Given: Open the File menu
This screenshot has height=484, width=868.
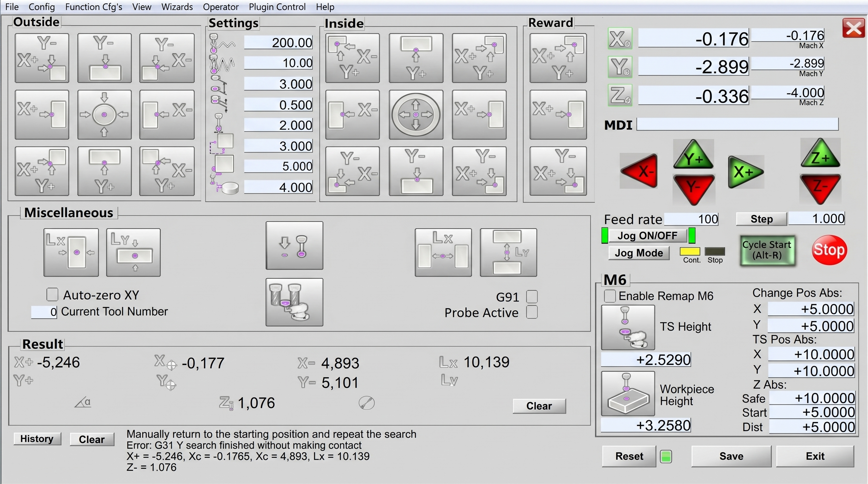Looking at the screenshot, I should [12, 7].
